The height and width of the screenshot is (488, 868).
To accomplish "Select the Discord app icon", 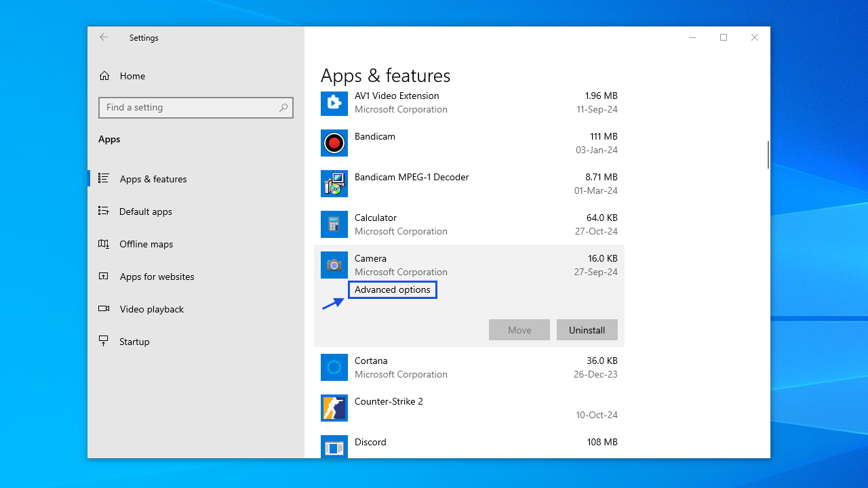I will pyautogui.click(x=334, y=447).
